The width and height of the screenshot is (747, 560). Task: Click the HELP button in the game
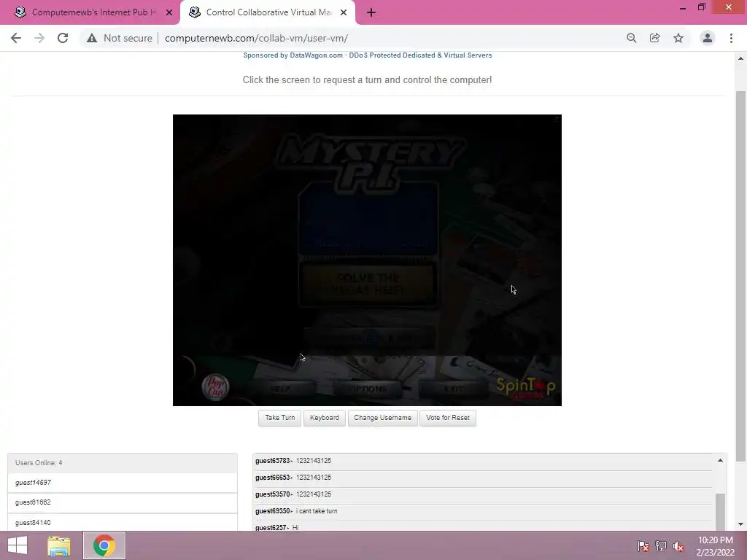coord(281,389)
